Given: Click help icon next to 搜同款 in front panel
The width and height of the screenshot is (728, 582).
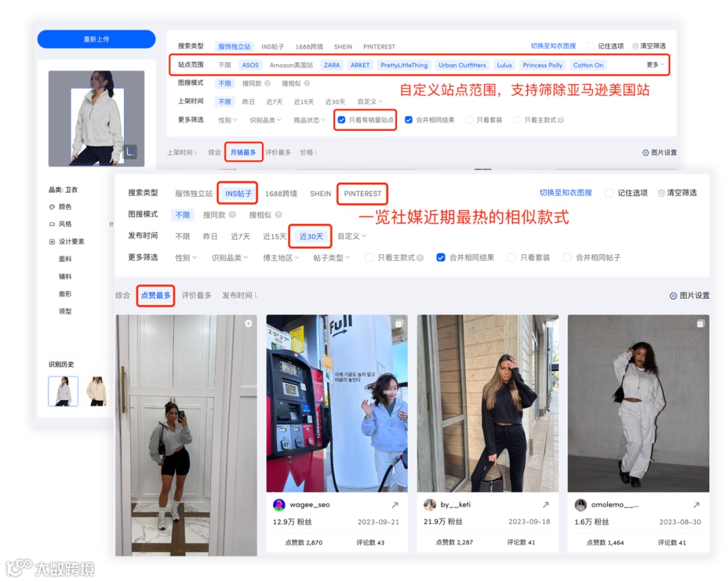Looking at the screenshot, I should click(x=233, y=214).
